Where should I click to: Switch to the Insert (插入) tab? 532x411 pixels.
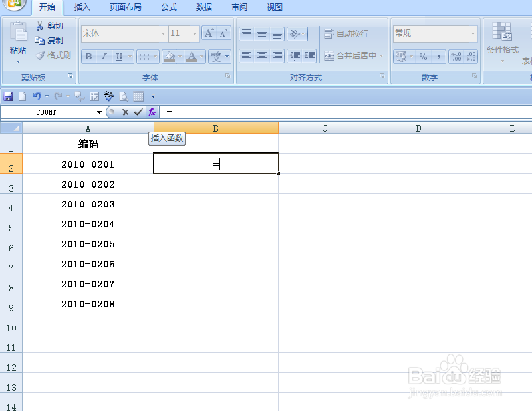click(x=82, y=7)
